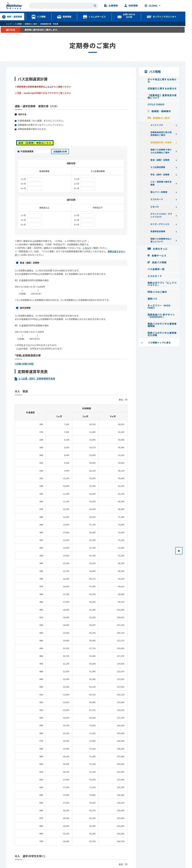Click the gear icon beside 各種サービス
Screen dimensions: 192x868
tap(149, 255)
